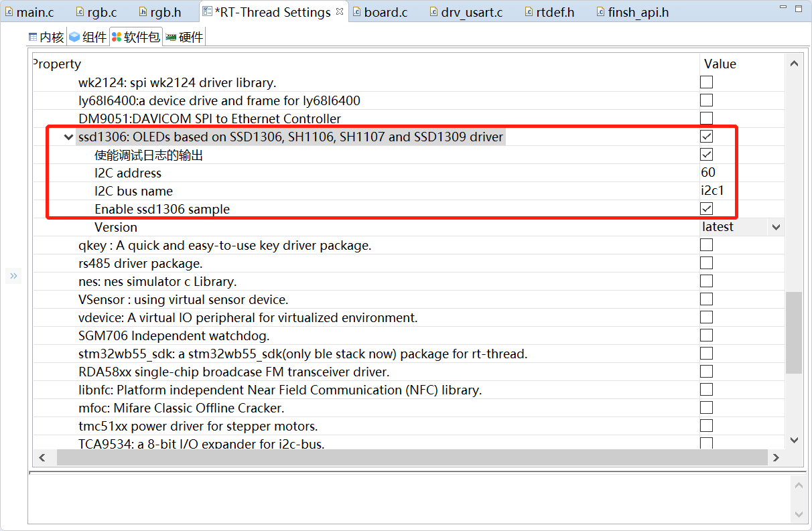Enable the libnfc library checkbox
Screen dimensions: 812x531
706,390
